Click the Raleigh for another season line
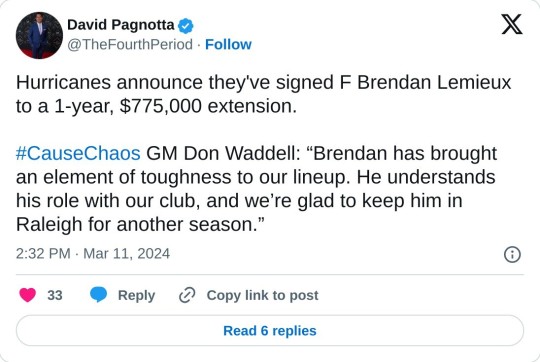Image resolution: width=540 pixels, height=362 pixels. [140, 225]
